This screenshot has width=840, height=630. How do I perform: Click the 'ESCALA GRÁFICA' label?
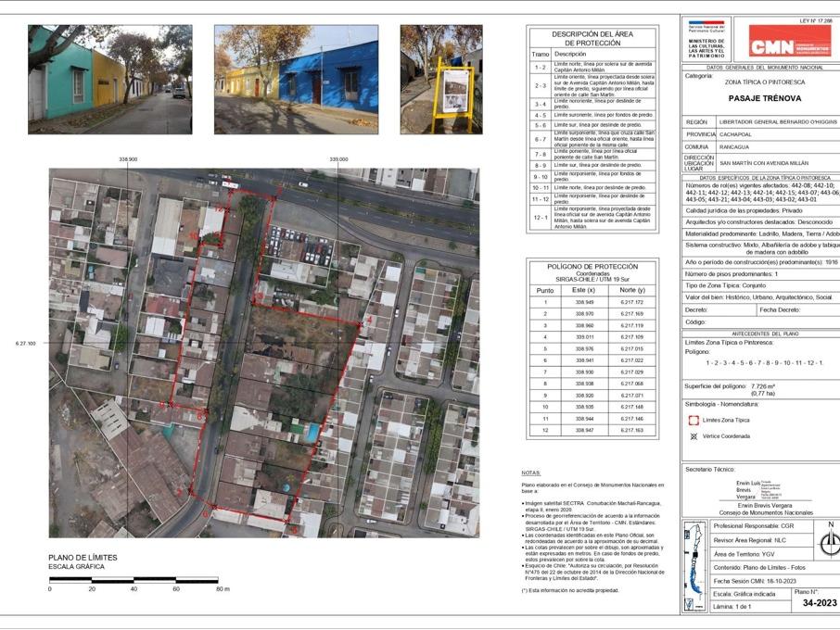point(77,567)
